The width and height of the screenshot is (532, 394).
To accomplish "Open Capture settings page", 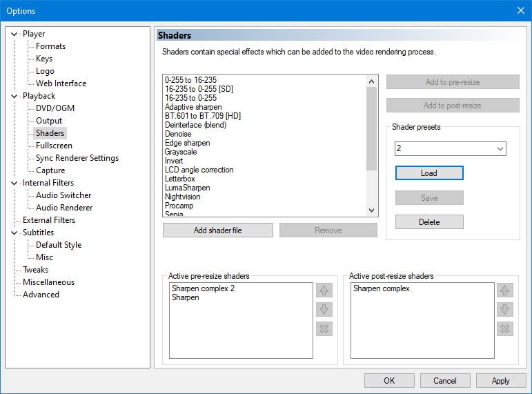I will (50, 170).
